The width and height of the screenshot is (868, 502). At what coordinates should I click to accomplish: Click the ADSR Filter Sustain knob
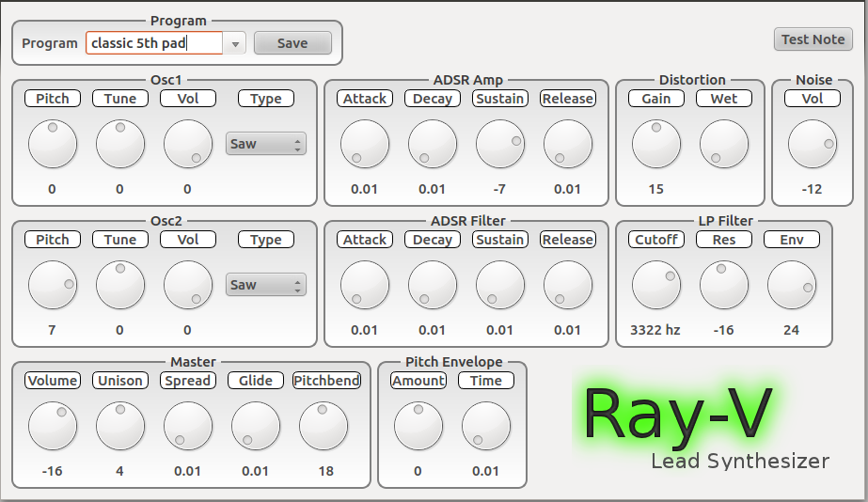pos(500,285)
